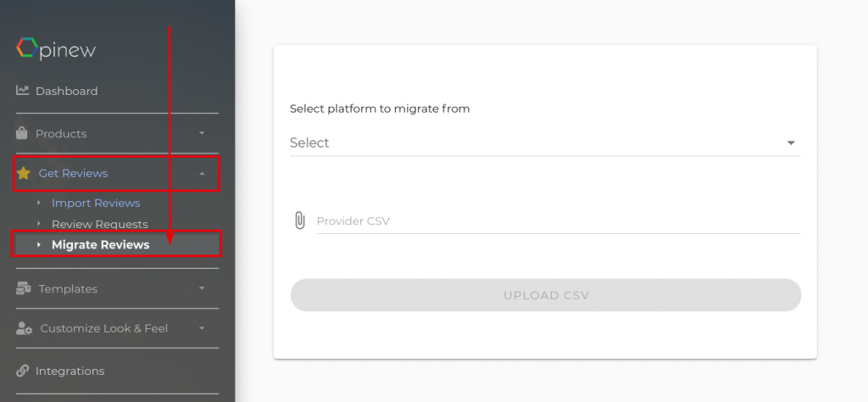Click the Provider CSV file field
868x402 pixels.
pos(559,221)
